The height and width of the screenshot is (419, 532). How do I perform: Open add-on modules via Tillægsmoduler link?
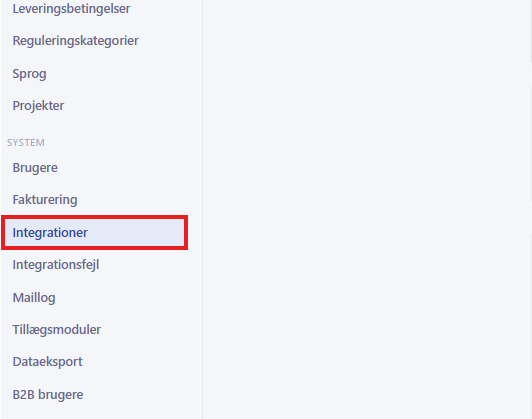pyautogui.click(x=57, y=329)
